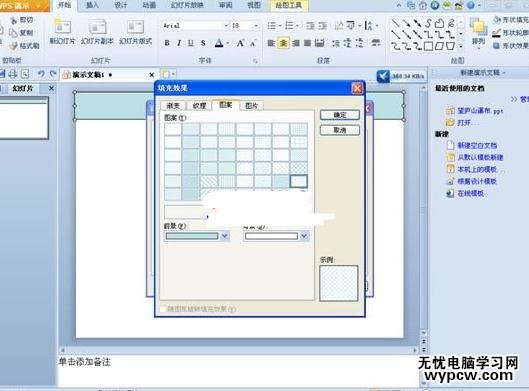
Task: Select the 渐变 tab in Fill Effects dialog
Action: pos(173,106)
